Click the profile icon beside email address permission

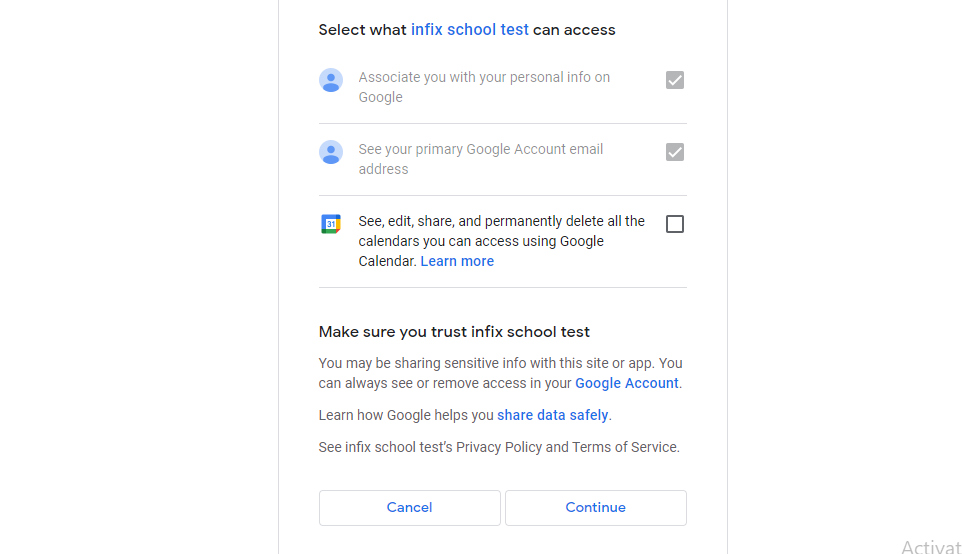tap(331, 152)
